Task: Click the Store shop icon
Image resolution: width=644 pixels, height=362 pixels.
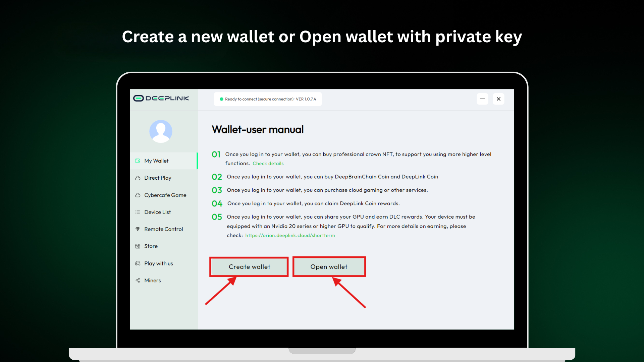Action: 138,246
